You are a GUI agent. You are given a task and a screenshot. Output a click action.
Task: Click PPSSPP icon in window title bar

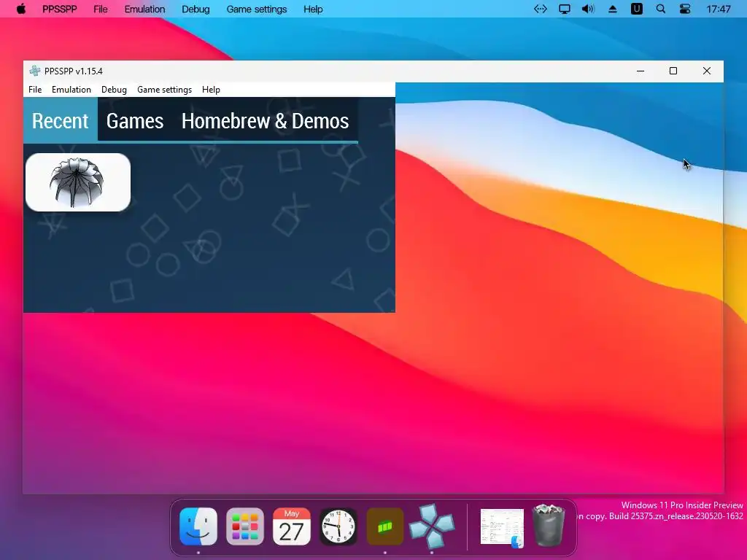(35, 71)
